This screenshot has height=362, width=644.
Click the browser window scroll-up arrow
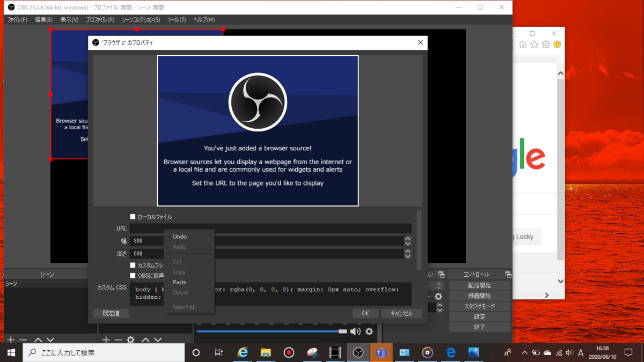(560, 73)
